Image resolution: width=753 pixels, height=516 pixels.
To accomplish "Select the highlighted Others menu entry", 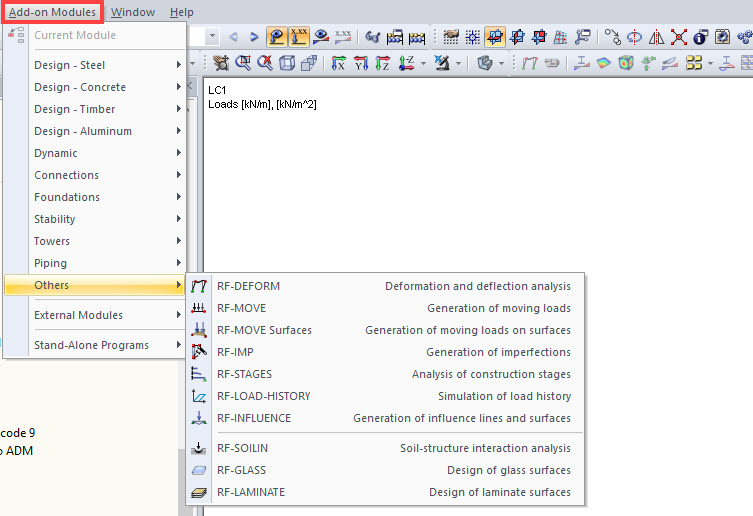I will pyautogui.click(x=95, y=285).
